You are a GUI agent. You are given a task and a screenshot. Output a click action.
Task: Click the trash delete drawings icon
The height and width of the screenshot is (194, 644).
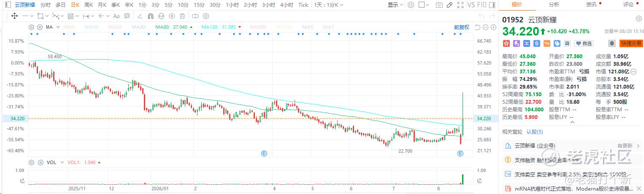pyautogui.click(x=182, y=16)
